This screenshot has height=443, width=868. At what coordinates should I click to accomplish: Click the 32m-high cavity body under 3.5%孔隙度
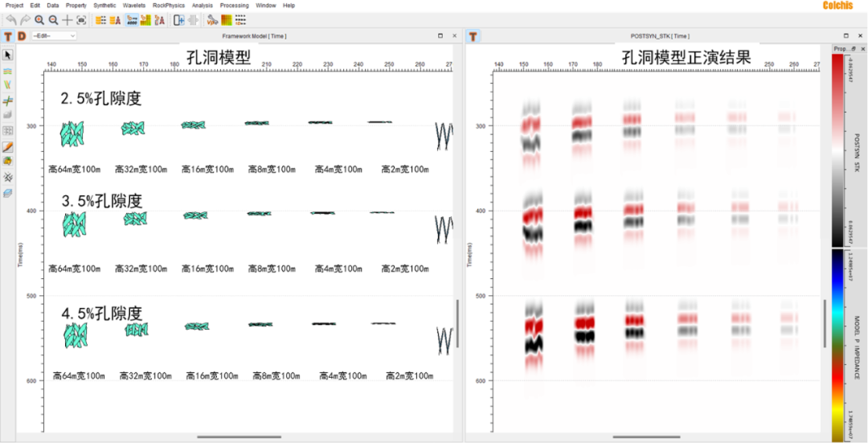135,218
